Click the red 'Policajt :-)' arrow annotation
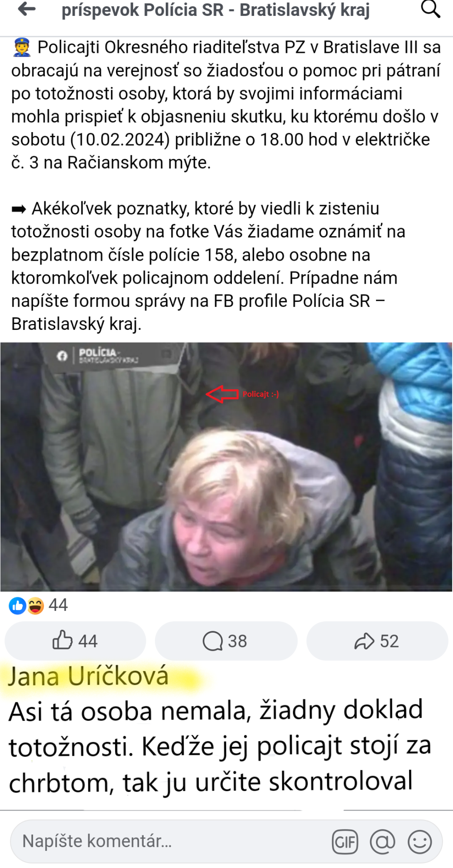This screenshot has width=453, height=868. (242, 394)
